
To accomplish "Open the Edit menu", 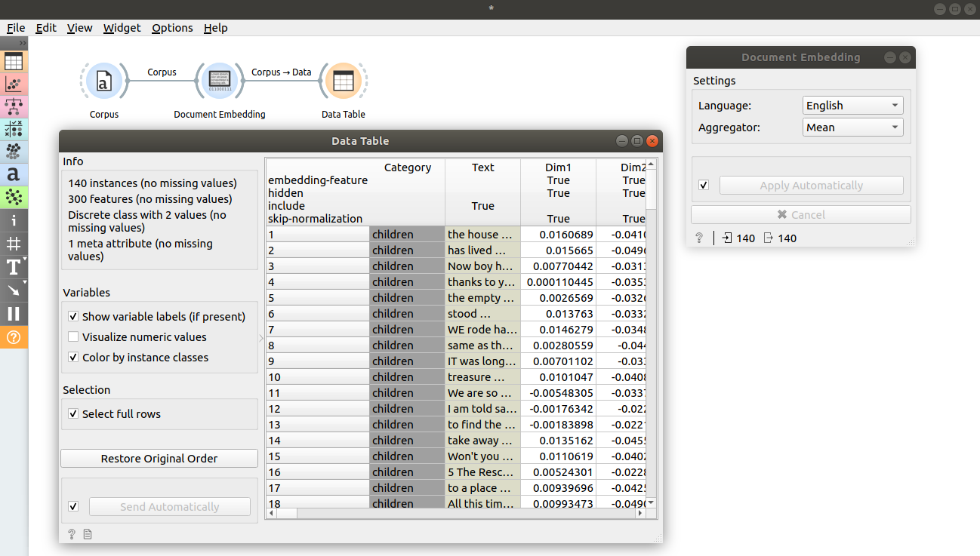I will pyautogui.click(x=46, y=28).
